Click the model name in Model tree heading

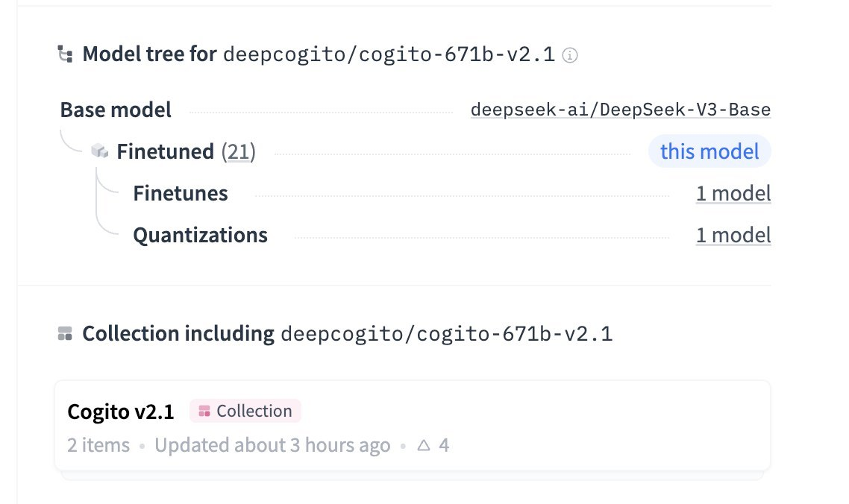tap(389, 54)
